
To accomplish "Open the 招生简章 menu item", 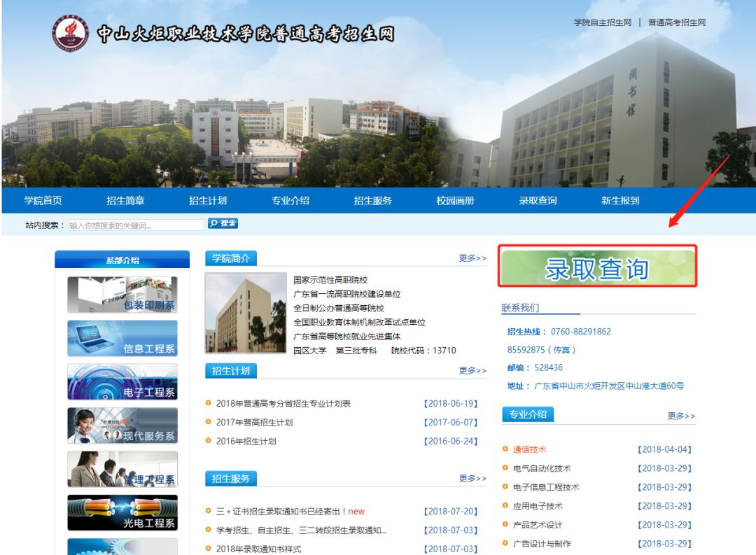I will pos(125,201).
